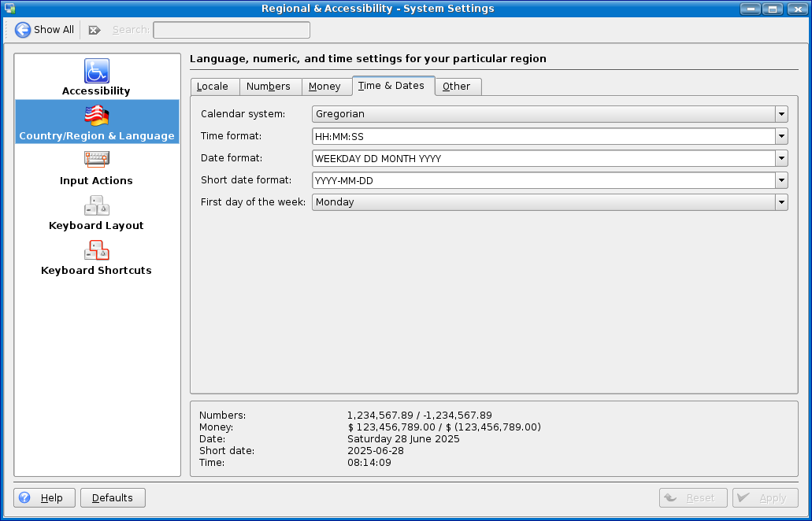Open Input Actions keyboard icon
Image resolution: width=812 pixels, height=521 pixels.
tap(97, 161)
